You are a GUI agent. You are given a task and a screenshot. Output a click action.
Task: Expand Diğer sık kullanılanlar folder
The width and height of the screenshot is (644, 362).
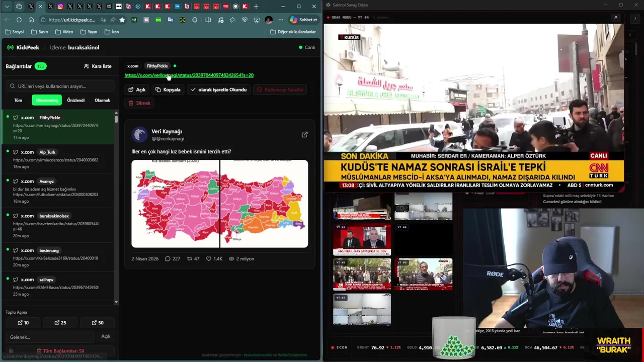click(x=293, y=32)
